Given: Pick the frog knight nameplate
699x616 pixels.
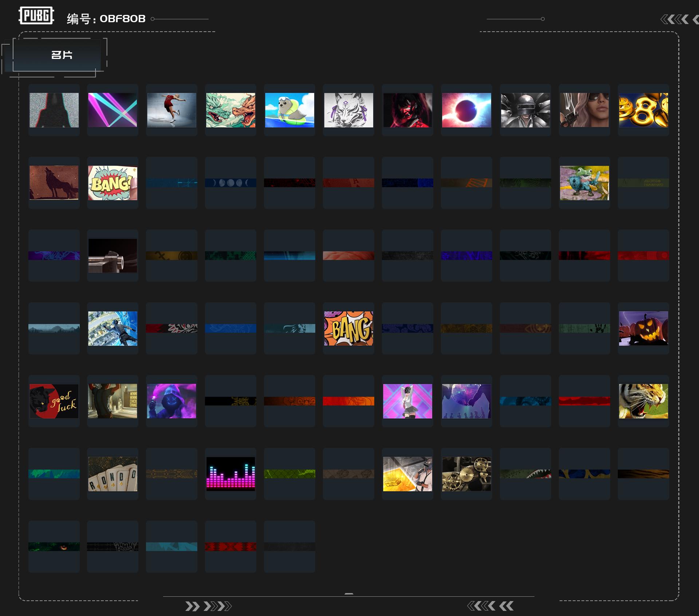Looking at the screenshot, I should tap(584, 183).
